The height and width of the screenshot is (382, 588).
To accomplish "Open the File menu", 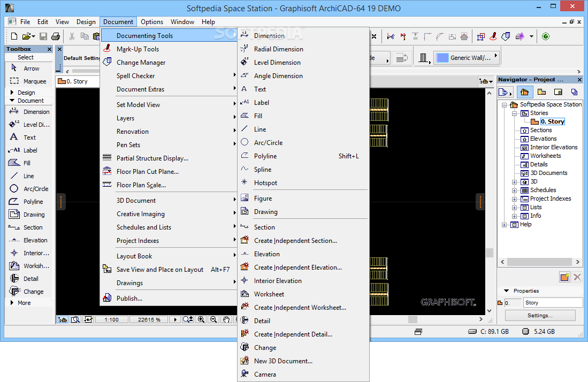I will [x=25, y=22].
